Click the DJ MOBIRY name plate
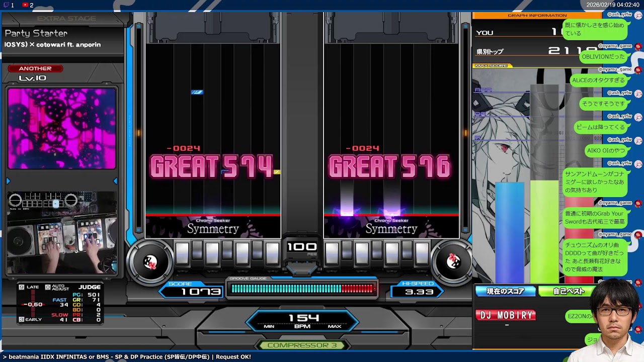 (506, 315)
